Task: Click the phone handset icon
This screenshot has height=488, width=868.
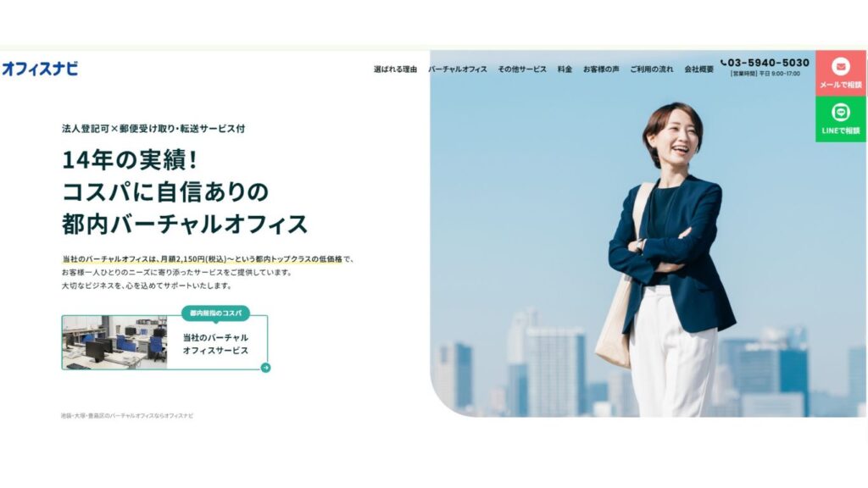Action: pyautogui.click(x=724, y=63)
